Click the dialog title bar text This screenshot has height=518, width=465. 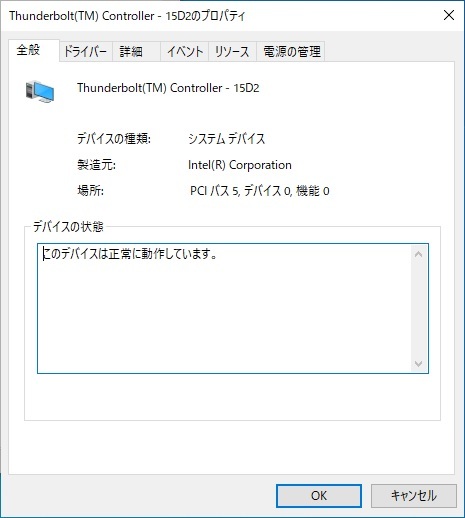click(127, 16)
